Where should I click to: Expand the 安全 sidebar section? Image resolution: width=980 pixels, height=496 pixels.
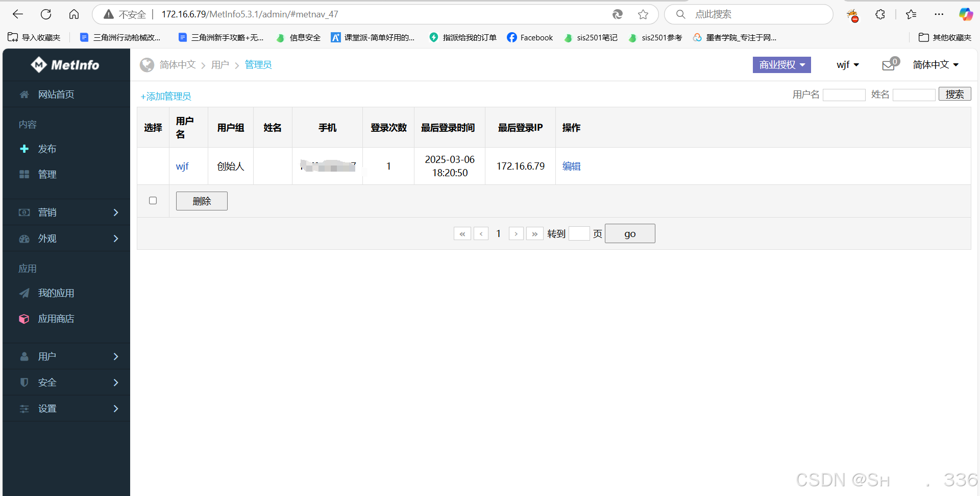(x=66, y=383)
